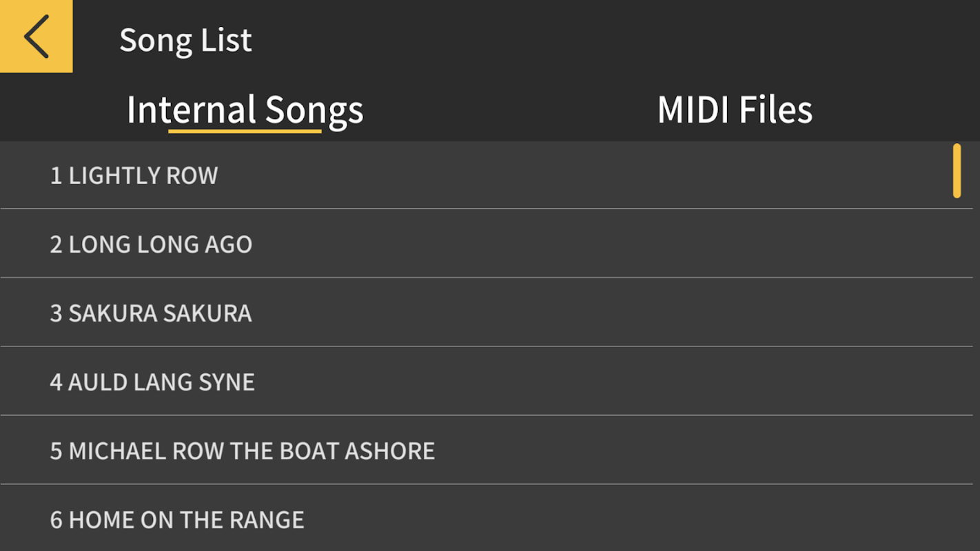The width and height of the screenshot is (980, 551).
Task: Tap the song numbered 2
Action: [151, 245]
